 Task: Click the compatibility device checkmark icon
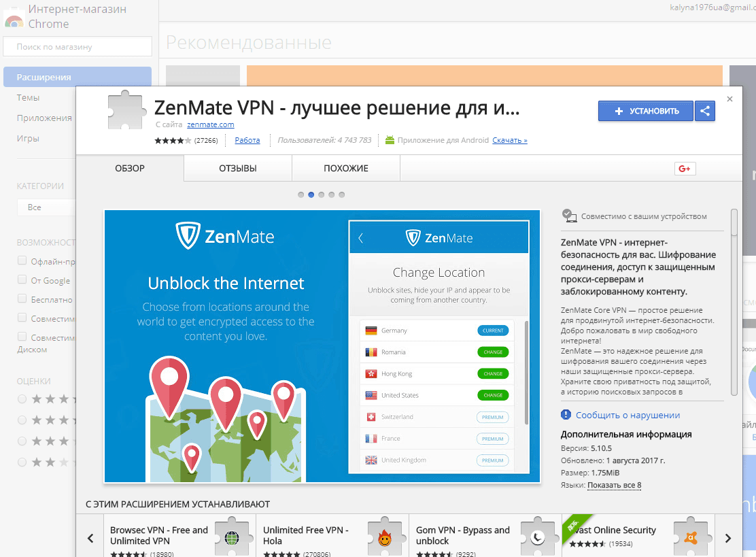coord(570,216)
